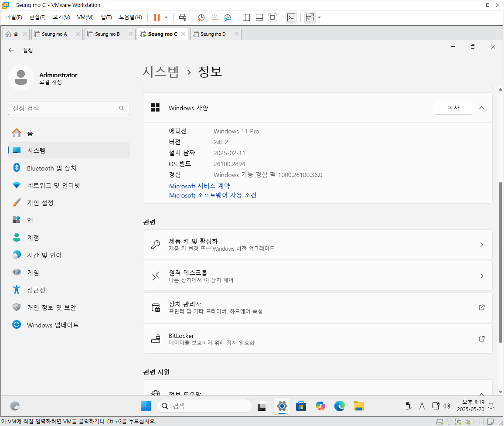Viewport: 504px width, 426px height.
Task: Toggle the VMware library sidebar icon
Action: pos(246,17)
